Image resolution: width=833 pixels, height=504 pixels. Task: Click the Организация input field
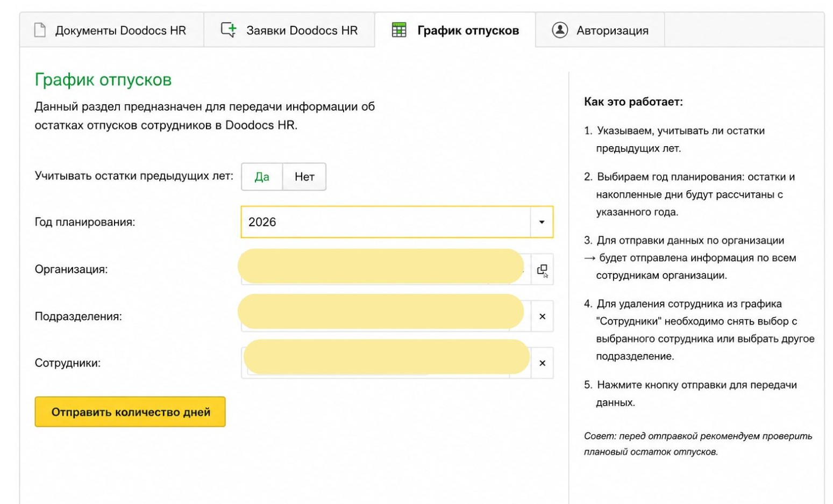click(x=386, y=269)
